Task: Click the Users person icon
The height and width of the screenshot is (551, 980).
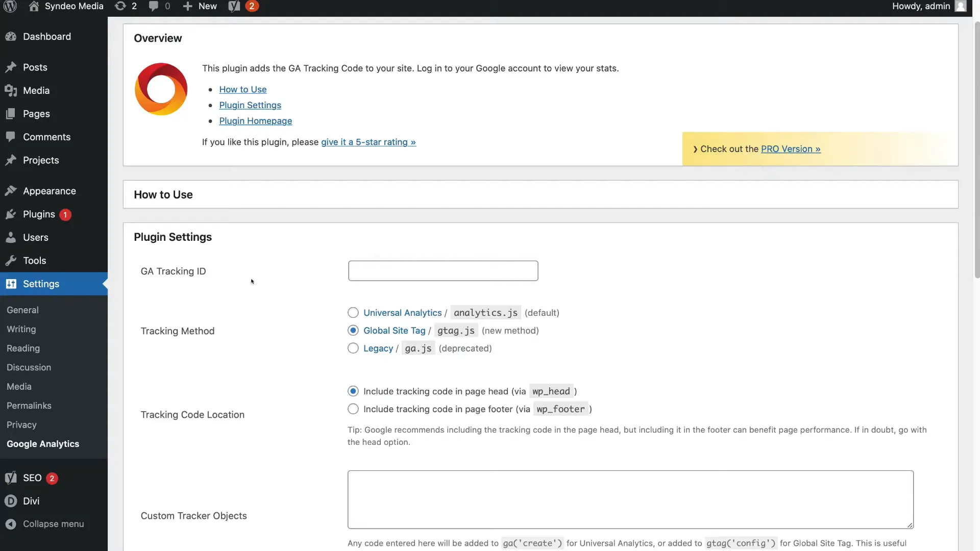Action: point(11,237)
